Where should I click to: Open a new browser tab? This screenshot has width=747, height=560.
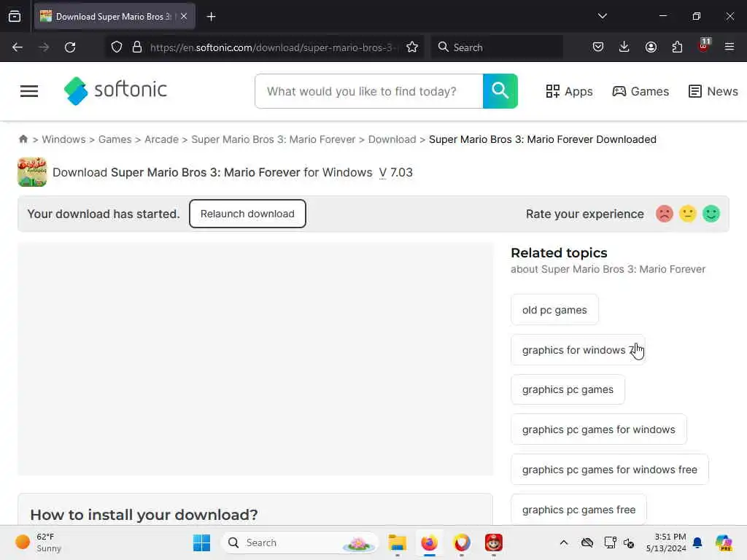point(211,17)
